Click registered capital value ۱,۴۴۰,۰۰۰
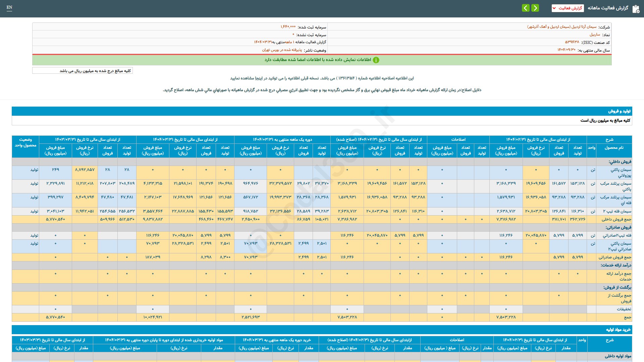 (288, 27)
